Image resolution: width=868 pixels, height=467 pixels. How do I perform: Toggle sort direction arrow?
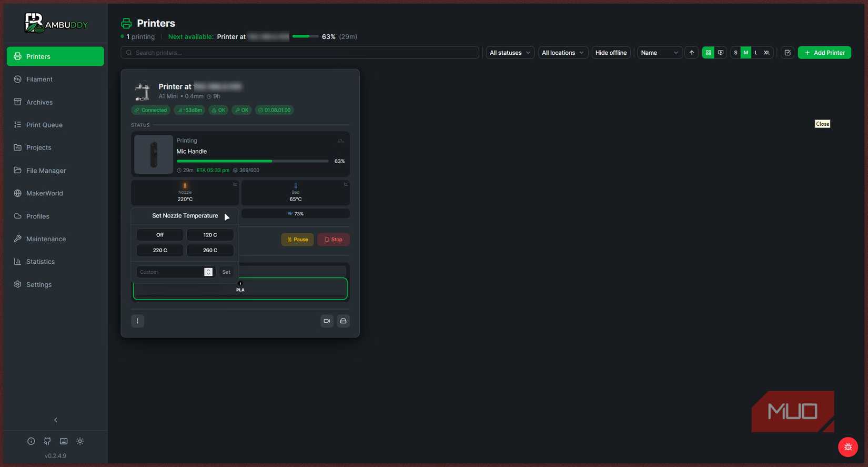692,53
